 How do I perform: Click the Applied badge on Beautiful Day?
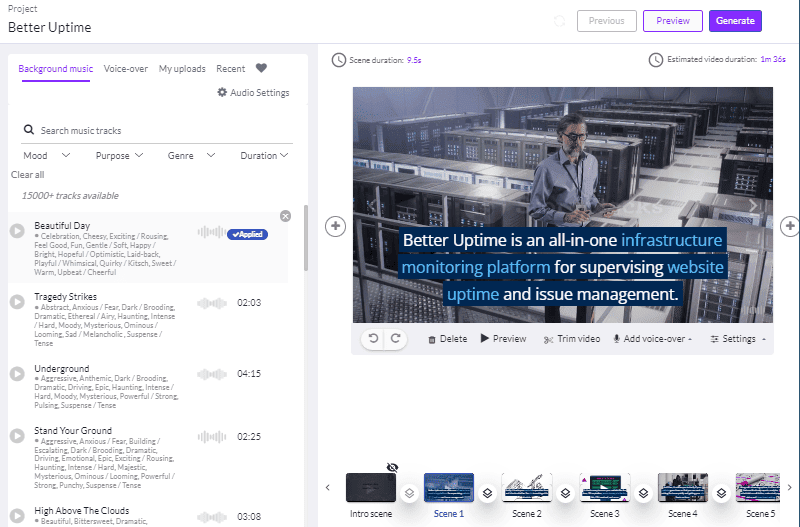[247, 234]
